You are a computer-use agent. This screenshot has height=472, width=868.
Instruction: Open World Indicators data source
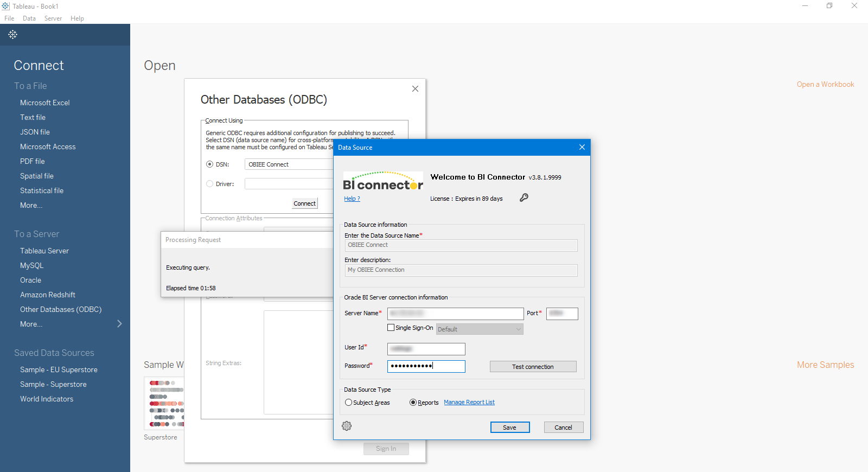[47, 399]
